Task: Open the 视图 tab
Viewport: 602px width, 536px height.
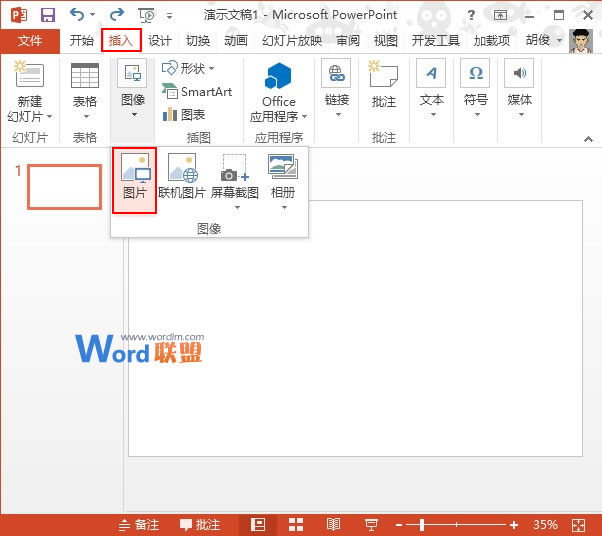Action: click(385, 40)
